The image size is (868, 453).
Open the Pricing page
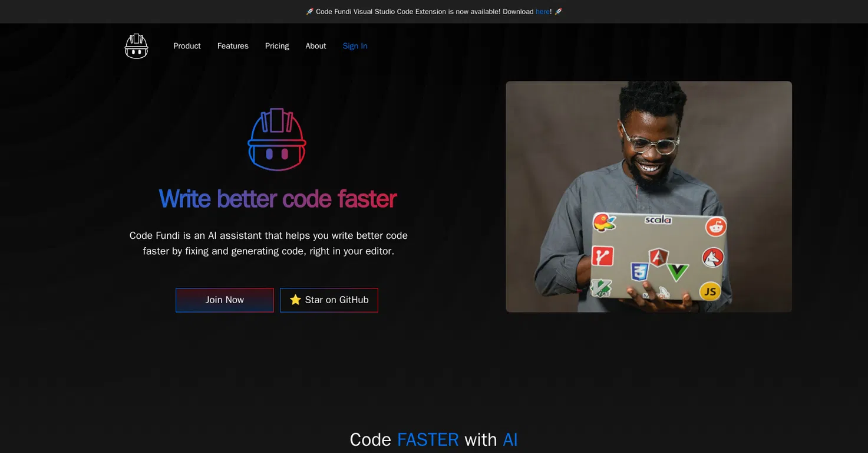[x=277, y=46]
